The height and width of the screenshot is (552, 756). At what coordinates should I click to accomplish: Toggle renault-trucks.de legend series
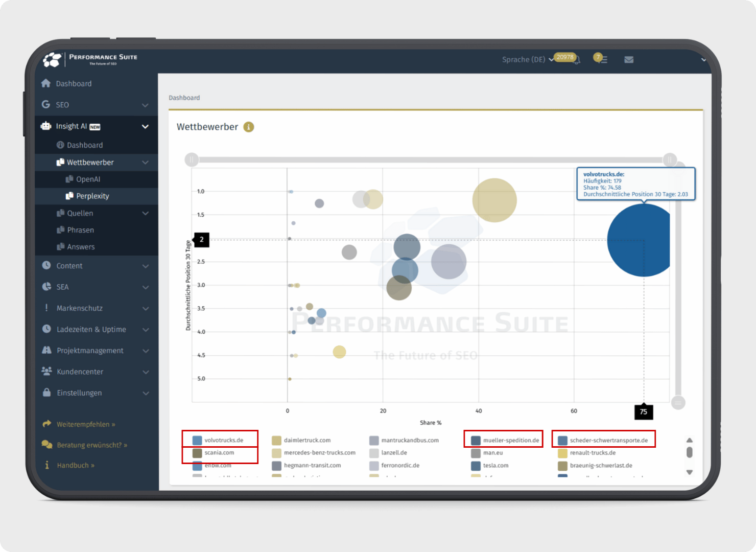coord(587,453)
